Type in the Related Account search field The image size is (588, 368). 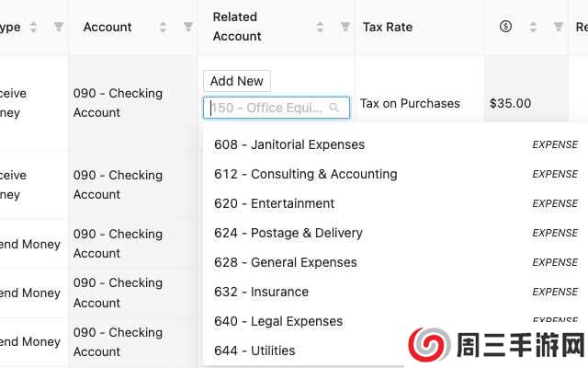[x=266, y=108]
